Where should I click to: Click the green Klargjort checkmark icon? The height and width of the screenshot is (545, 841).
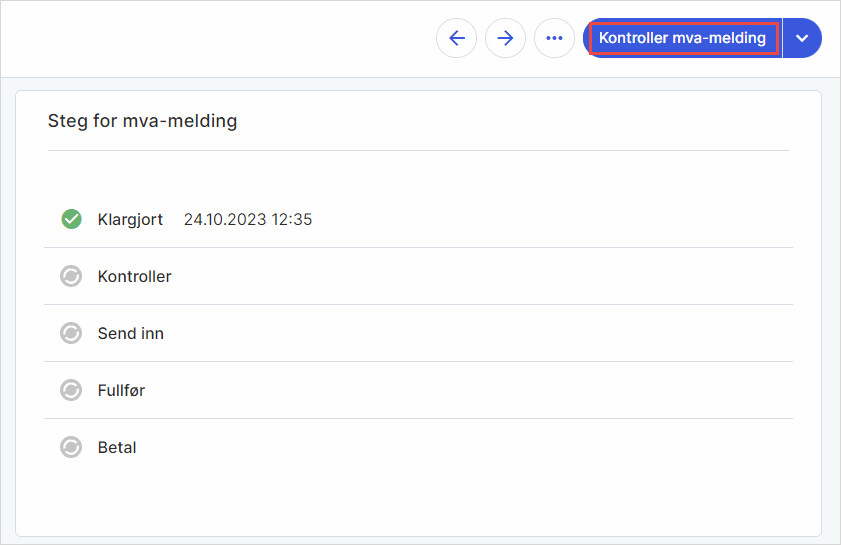pos(71,219)
